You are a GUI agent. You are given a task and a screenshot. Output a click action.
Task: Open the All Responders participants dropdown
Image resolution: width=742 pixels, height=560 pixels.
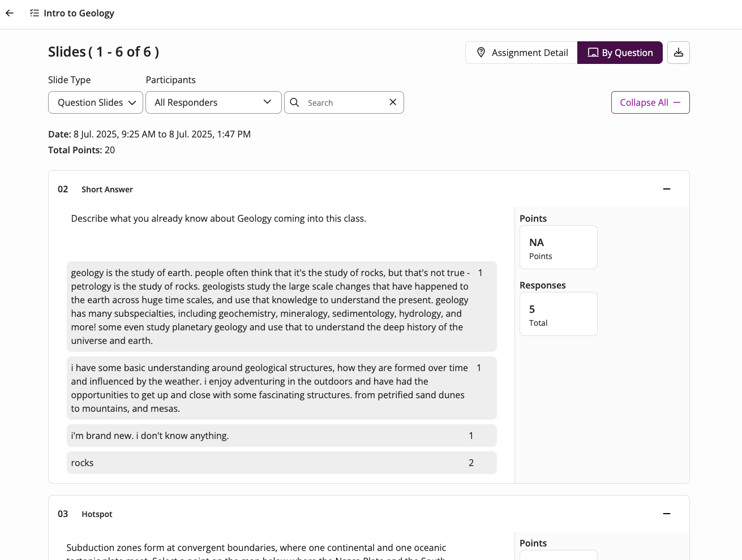[x=213, y=102]
